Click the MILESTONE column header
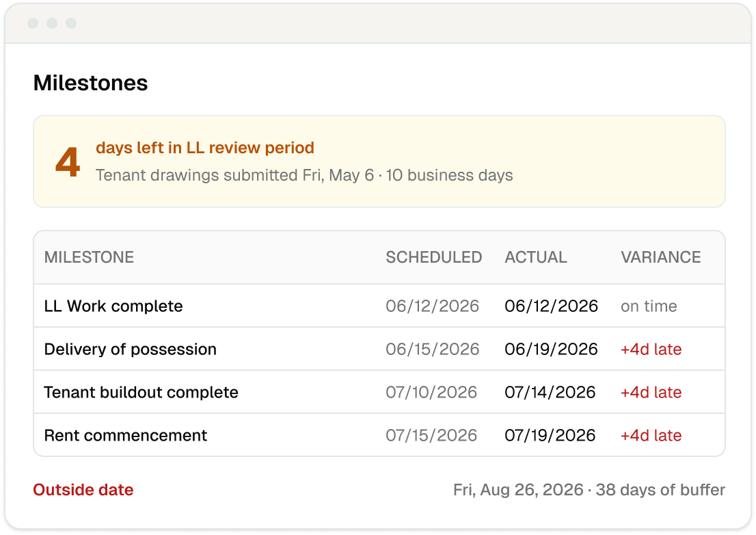This screenshot has width=756, height=535. point(89,257)
